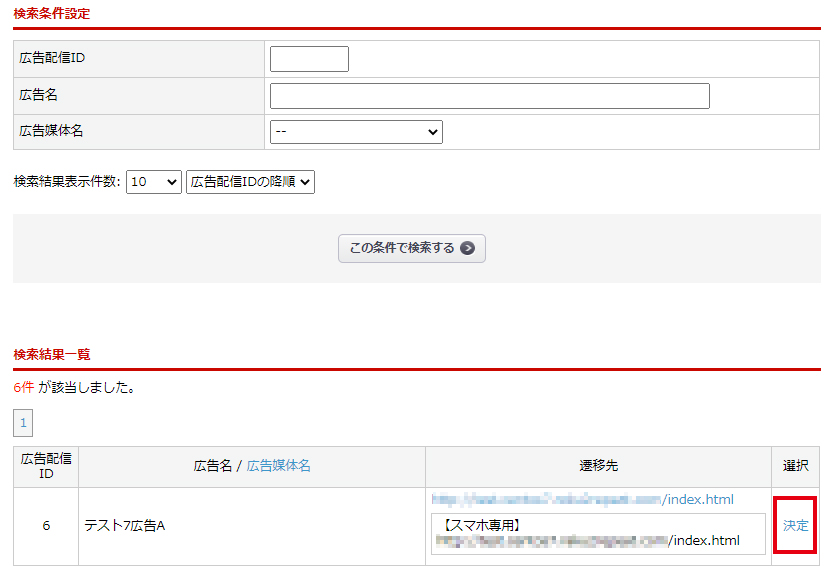Click the 【スマホ専用】 URL box
Viewport: 835px width, 579px height.
[x=598, y=534]
